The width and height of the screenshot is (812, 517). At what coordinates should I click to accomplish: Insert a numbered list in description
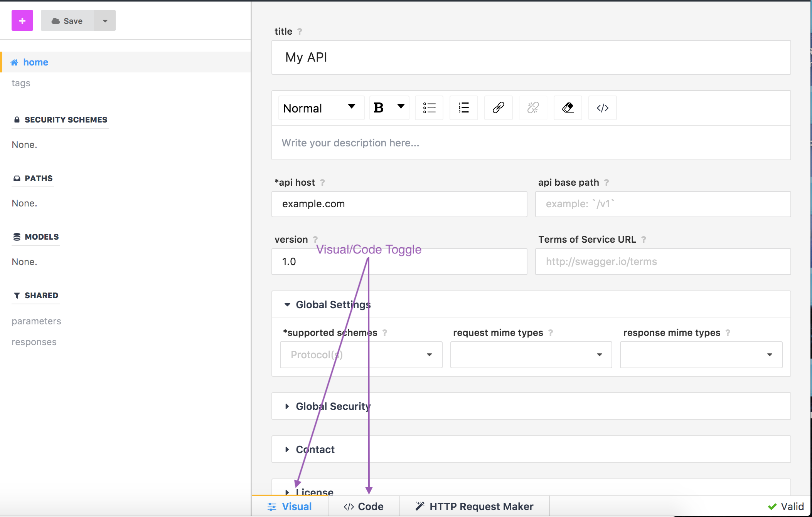pyautogui.click(x=463, y=108)
